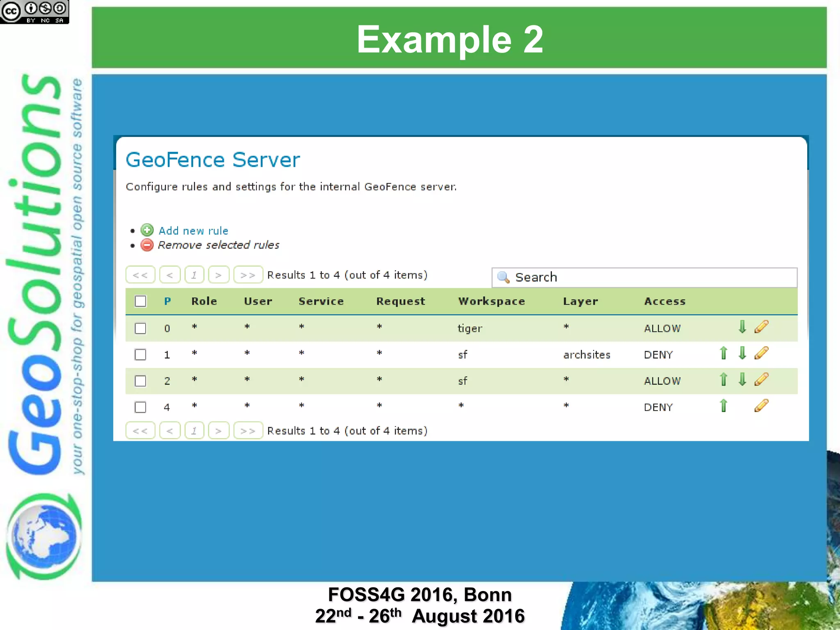Check the box for priority 4 DENY rule
Viewport: 840px width, 630px height.
click(140, 407)
